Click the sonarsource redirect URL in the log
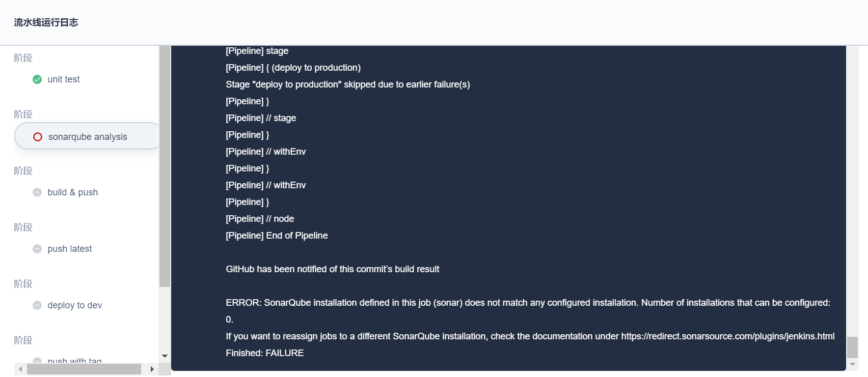The image size is (868, 377). (x=728, y=336)
